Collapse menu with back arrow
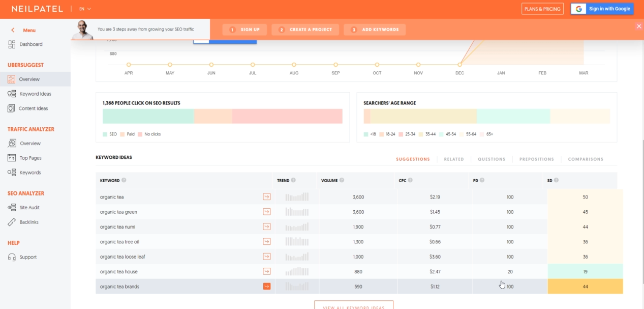Screen dimensions: 644x309 click(x=13, y=31)
